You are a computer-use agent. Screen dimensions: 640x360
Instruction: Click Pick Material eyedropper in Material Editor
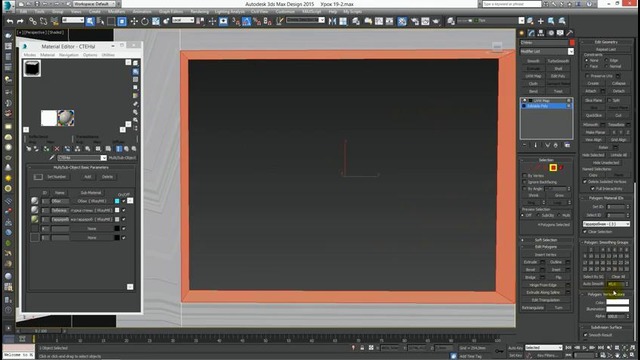click(52, 158)
